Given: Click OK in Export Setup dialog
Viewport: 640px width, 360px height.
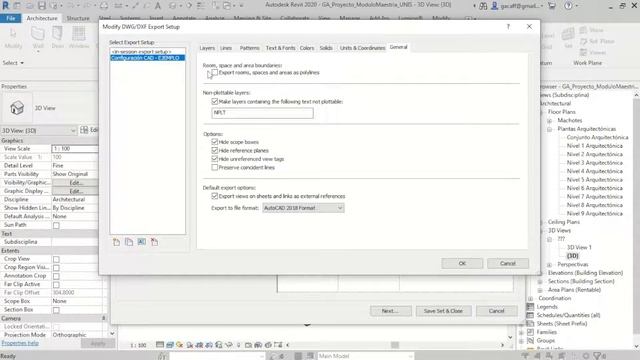Looking at the screenshot, I should pos(462,263).
